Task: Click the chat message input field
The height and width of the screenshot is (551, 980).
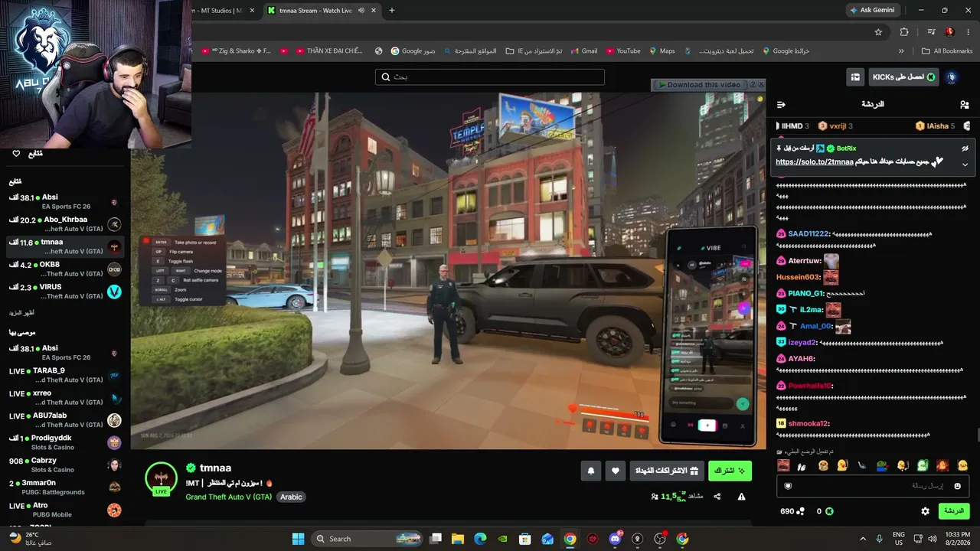Action: (873, 486)
